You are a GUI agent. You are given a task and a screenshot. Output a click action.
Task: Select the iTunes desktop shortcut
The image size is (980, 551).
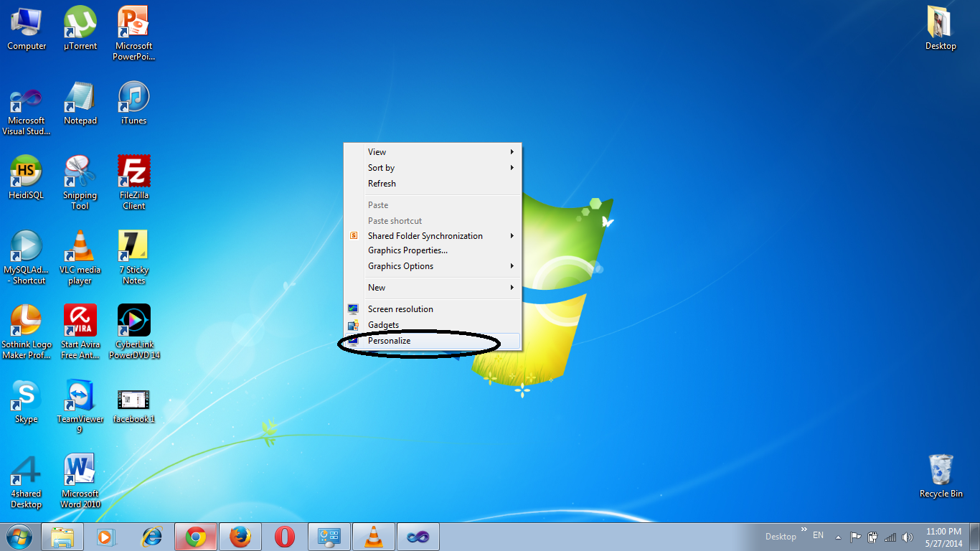tap(134, 104)
